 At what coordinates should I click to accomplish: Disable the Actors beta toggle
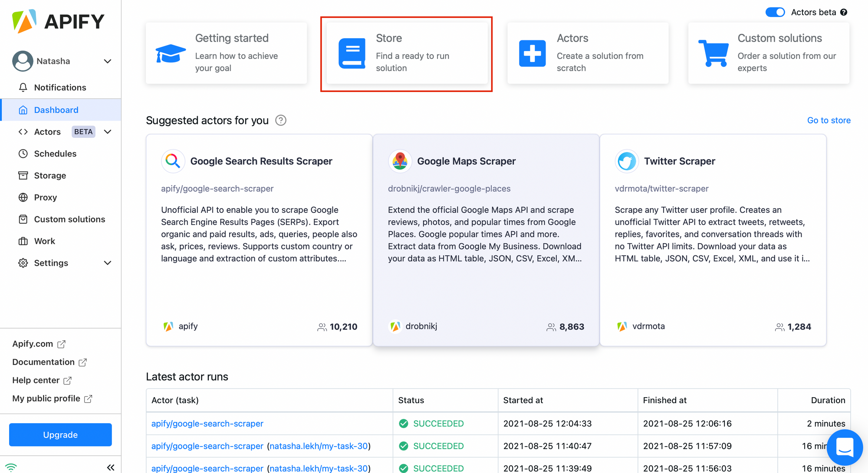[x=775, y=12]
